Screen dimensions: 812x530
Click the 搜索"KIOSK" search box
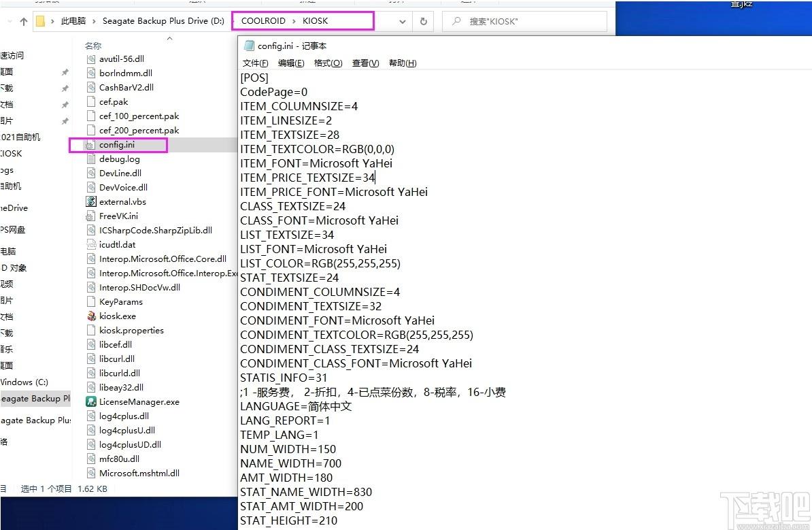click(524, 21)
